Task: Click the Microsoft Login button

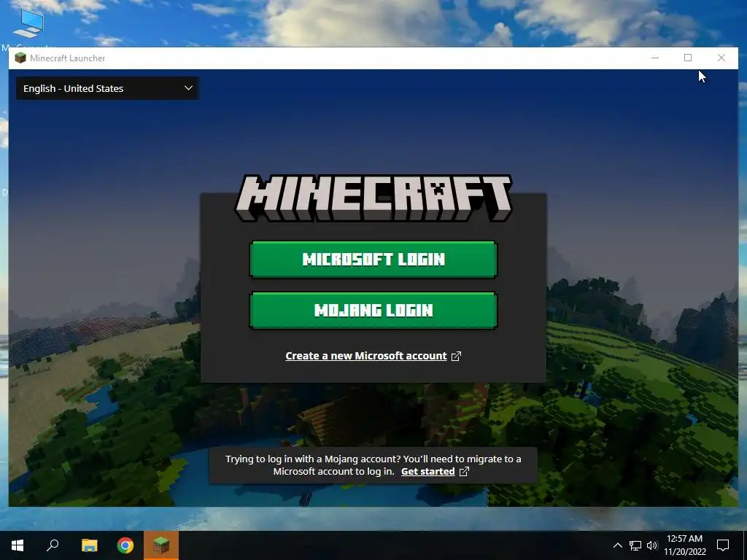Action: (x=373, y=260)
